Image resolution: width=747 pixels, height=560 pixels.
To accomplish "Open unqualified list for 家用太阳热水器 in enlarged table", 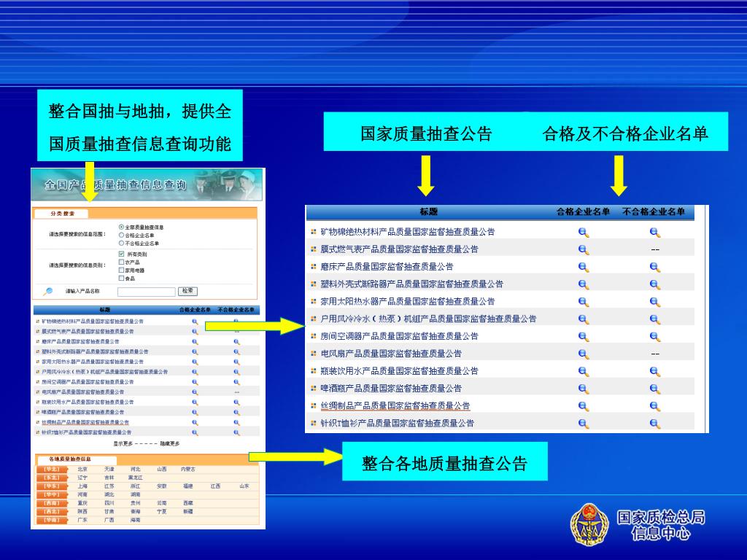I will click(x=655, y=302).
